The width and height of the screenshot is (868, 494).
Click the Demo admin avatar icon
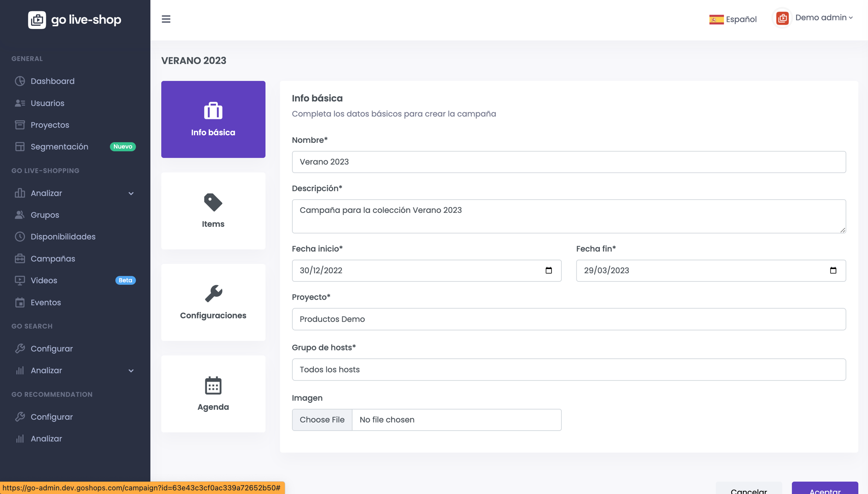pyautogui.click(x=782, y=18)
